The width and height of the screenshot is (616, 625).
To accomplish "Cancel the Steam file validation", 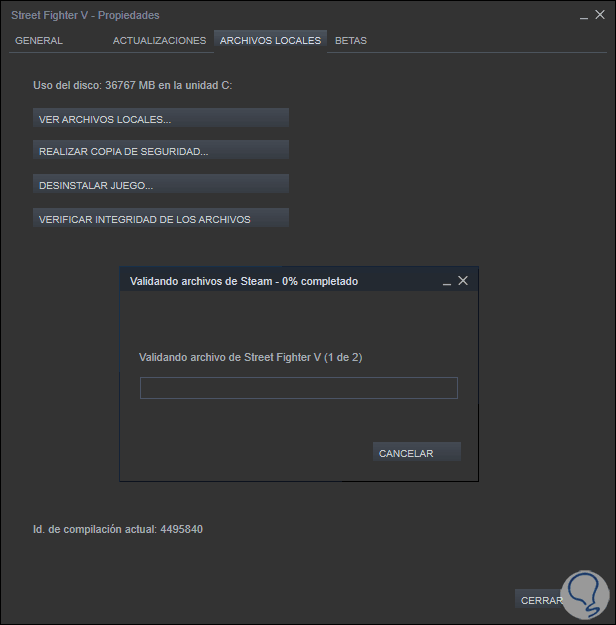I will click(417, 452).
